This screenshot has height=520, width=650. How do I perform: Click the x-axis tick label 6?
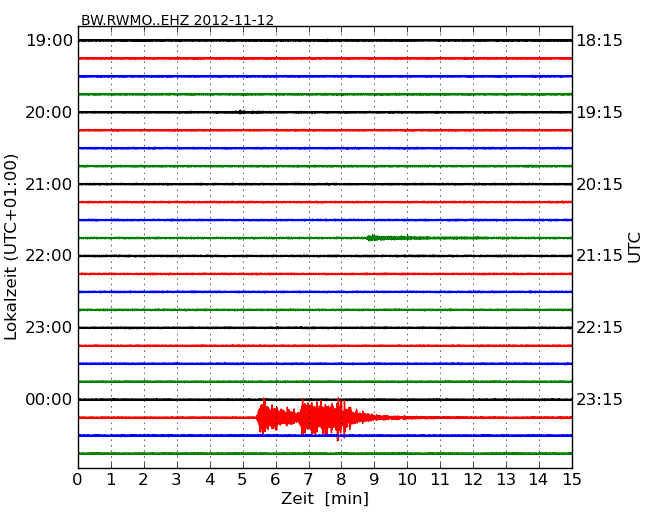coord(275,479)
